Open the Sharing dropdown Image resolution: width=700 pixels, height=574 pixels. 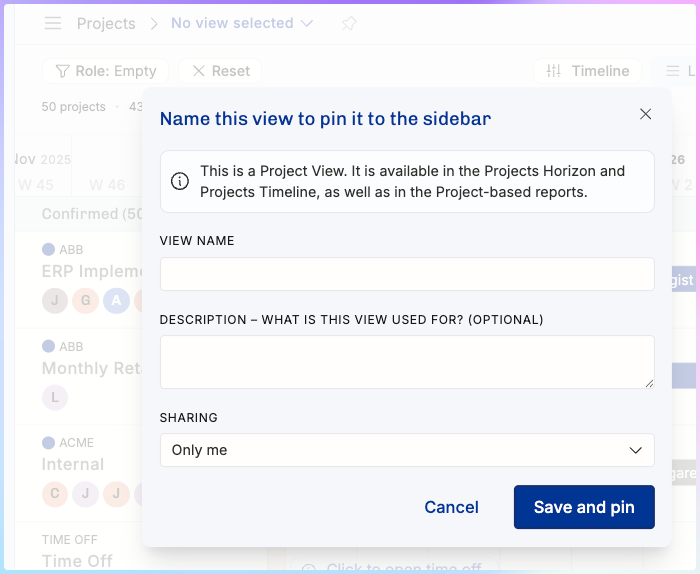point(407,450)
